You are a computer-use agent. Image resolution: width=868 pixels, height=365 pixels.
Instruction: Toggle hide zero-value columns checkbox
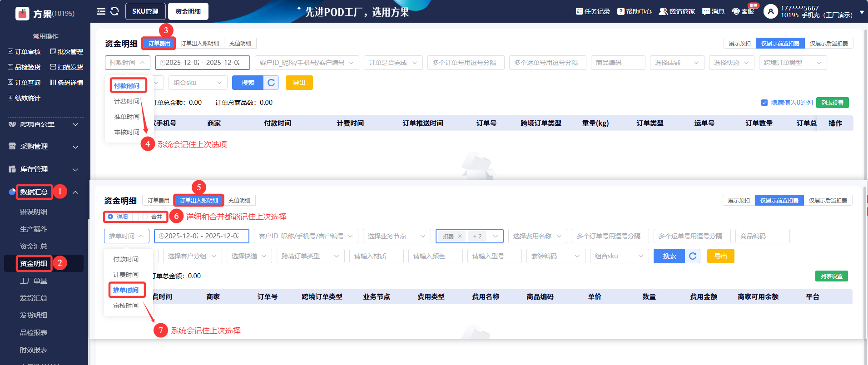(764, 103)
